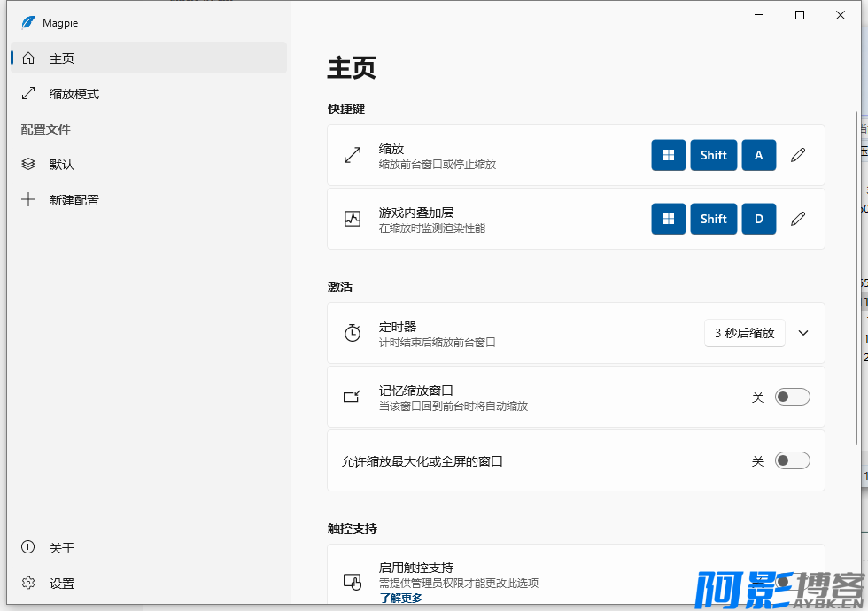Click the Windows key in 缩放 shortcut
Image resolution: width=868 pixels, height=611 pixels.
pos(669,155)
